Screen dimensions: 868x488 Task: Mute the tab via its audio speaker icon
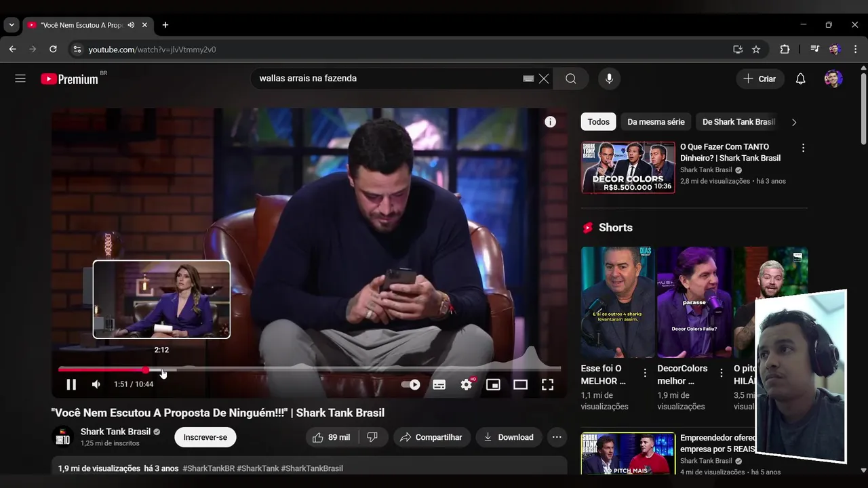tap(131, 25)
